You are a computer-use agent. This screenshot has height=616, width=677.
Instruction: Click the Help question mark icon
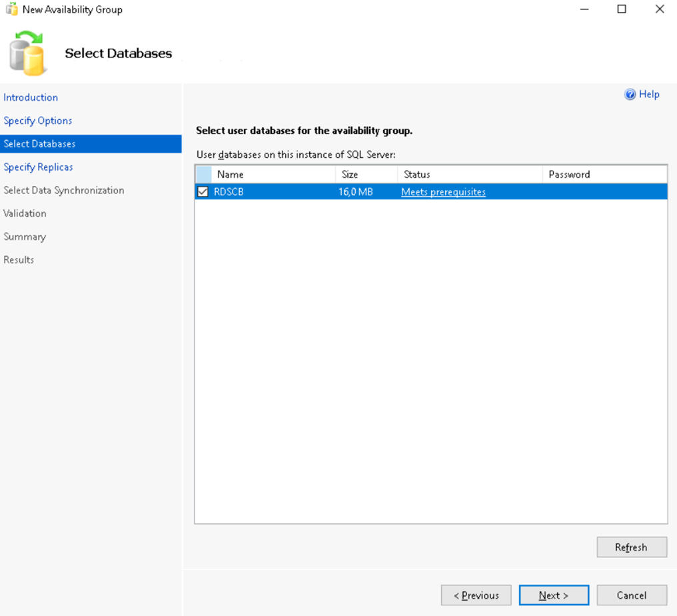pos(630,95)
